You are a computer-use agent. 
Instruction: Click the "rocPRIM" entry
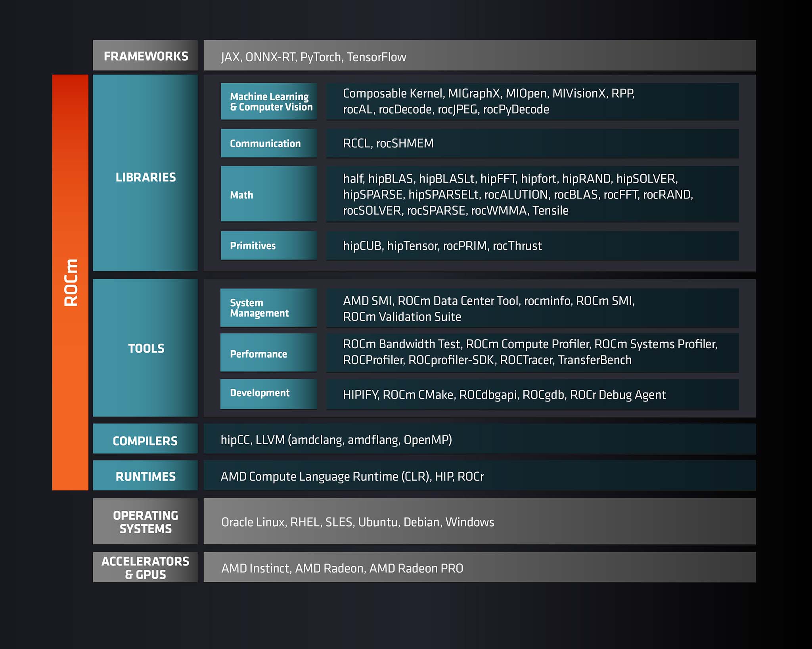click(x=465, y=246)
